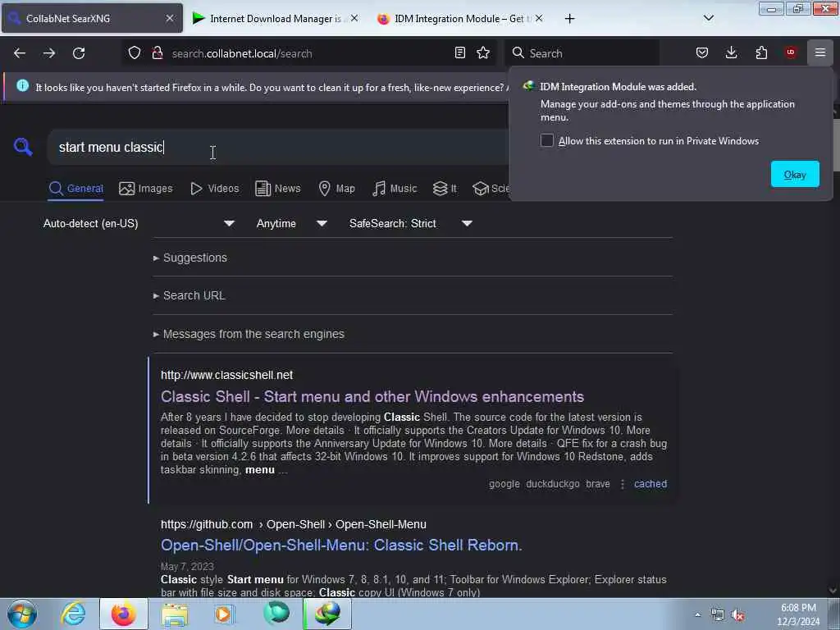Select the Map search category

[x=336, y=189]
